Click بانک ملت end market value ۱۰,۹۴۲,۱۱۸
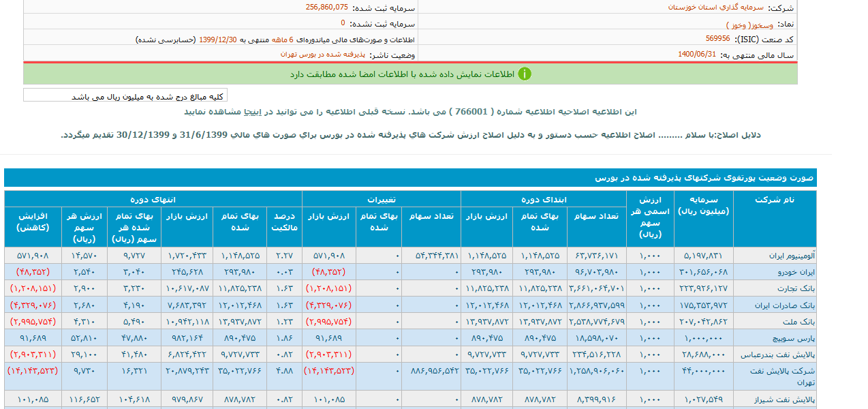This screenshot has width=868, height=409. [x=187, y=321]
